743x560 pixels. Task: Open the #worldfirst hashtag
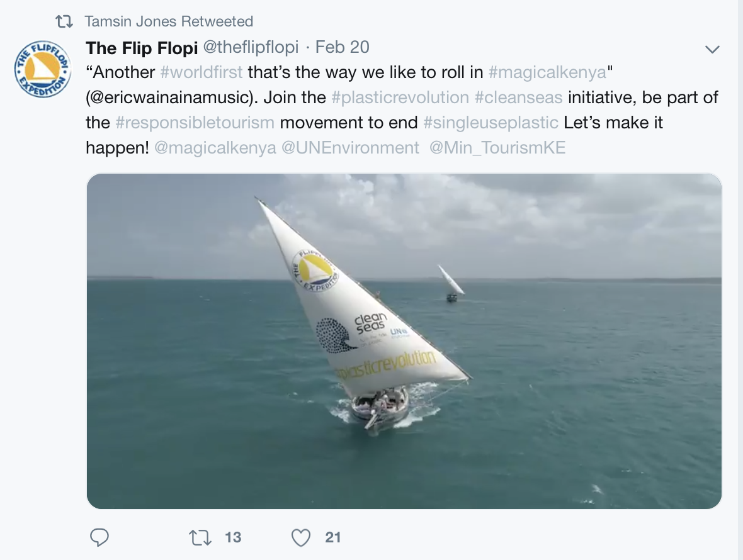click(201, 72)
